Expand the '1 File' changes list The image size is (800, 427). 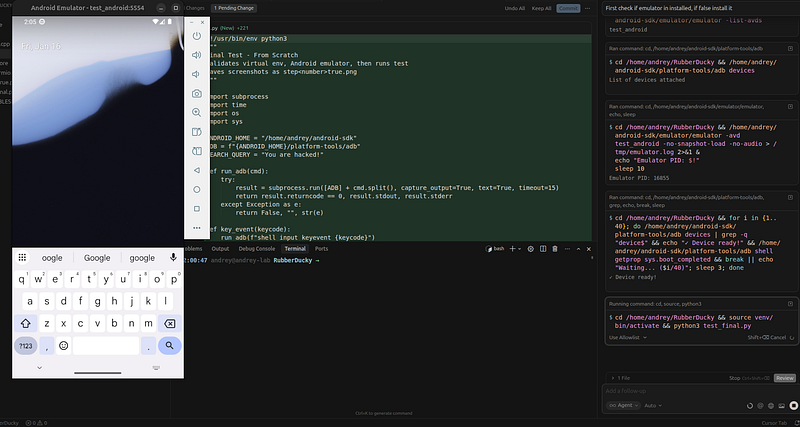621,378
